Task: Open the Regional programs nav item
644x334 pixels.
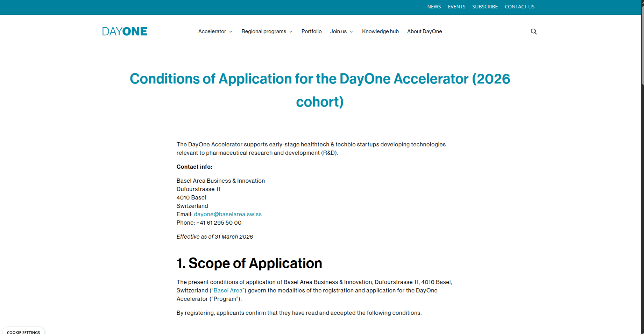Action: [264, 31]
